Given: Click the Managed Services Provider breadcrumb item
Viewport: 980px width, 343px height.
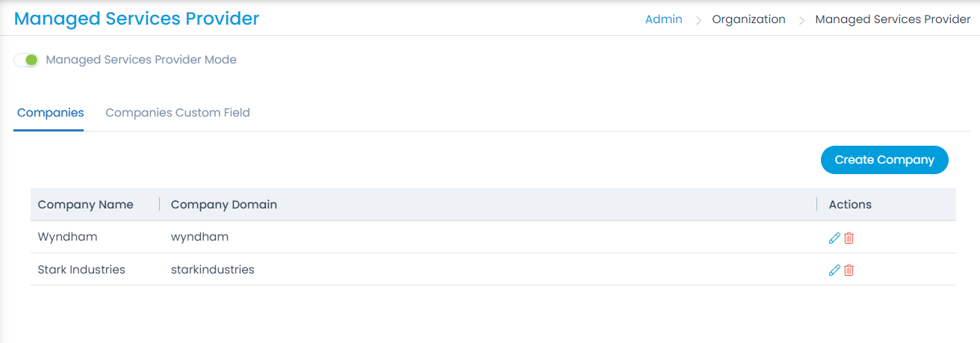Looking at the screenshot, I should [893, 19].
